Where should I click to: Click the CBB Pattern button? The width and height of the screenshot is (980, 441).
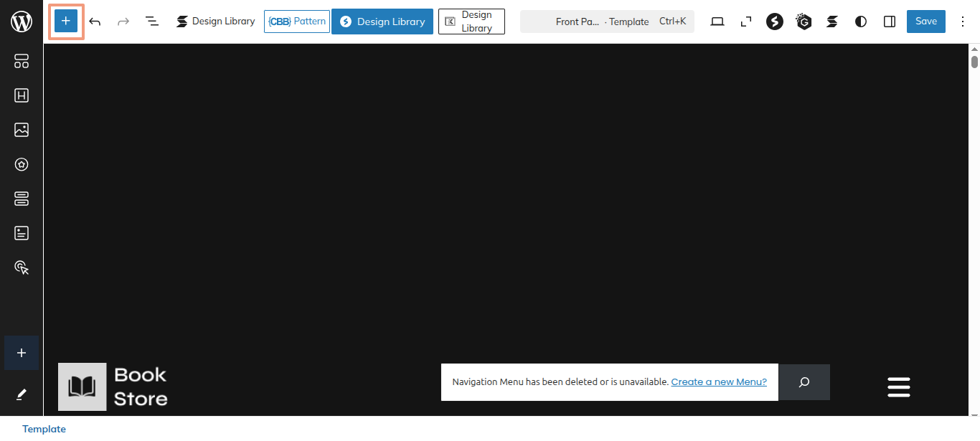pos(297,22)
